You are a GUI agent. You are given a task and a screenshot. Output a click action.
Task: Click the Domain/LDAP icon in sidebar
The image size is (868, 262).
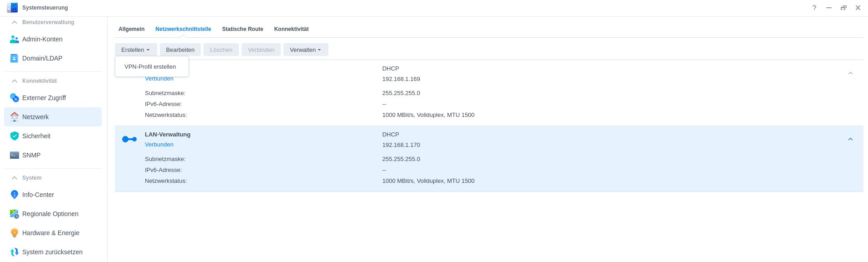coord(14,58)
